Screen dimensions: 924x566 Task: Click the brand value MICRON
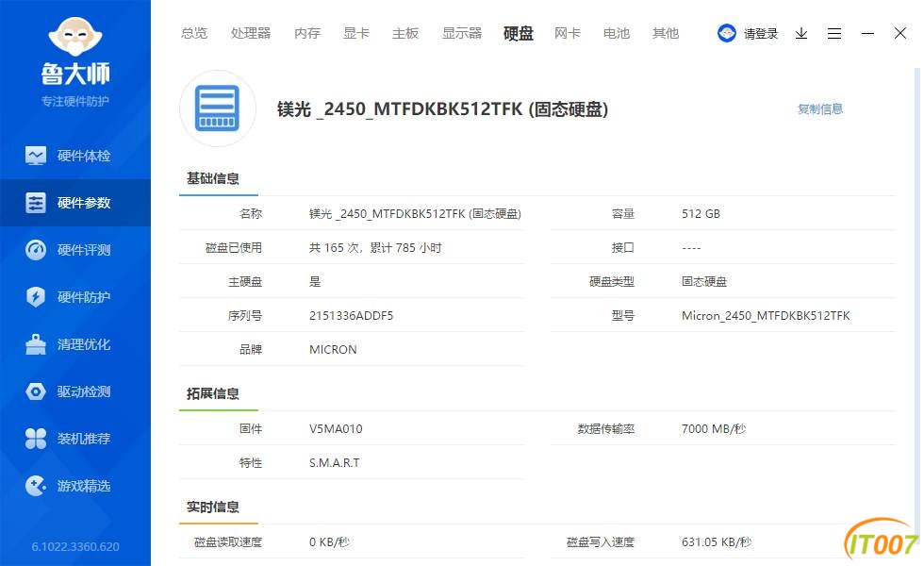333,350
